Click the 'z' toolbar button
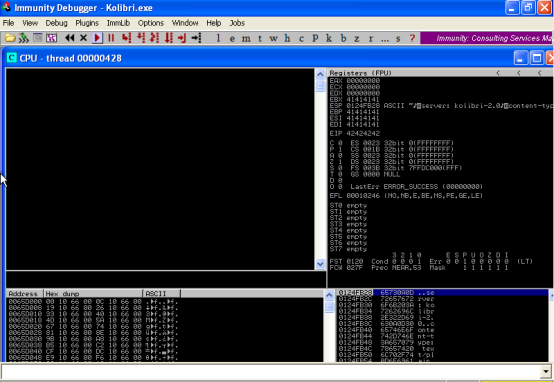 357,38
